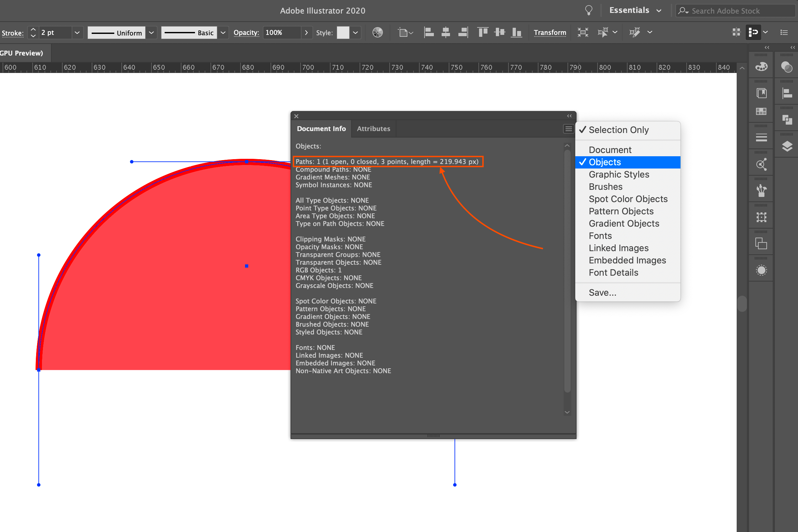Open the Basic brush definition dropdown
Screen dimensions: 798x532
pyautogui.click(x=223, y=33)
